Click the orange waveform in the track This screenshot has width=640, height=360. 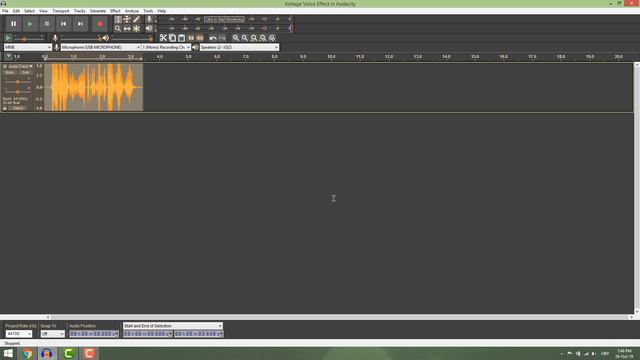click(x=93, y=87)
